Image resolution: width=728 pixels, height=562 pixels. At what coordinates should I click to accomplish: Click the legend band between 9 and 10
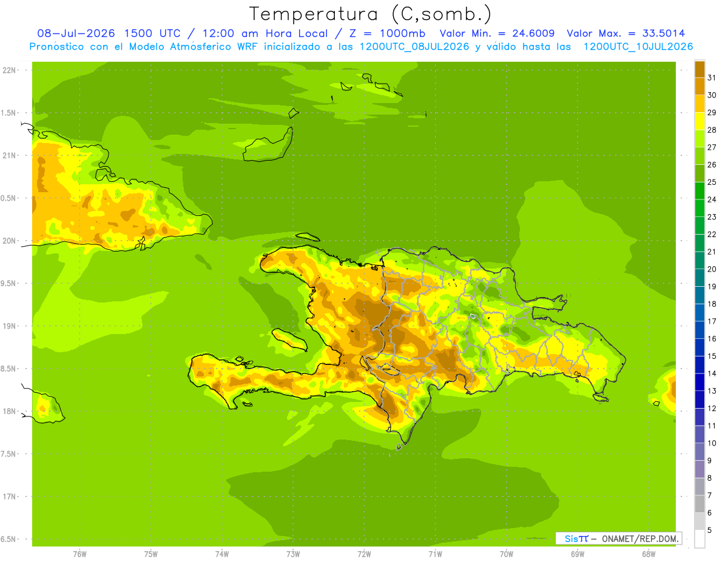[699, 452]
